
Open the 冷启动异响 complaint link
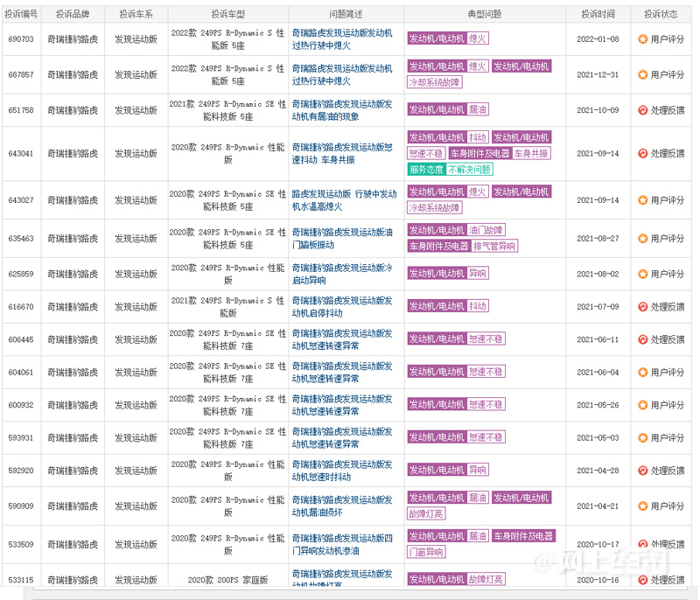click(x=342, y=274)
